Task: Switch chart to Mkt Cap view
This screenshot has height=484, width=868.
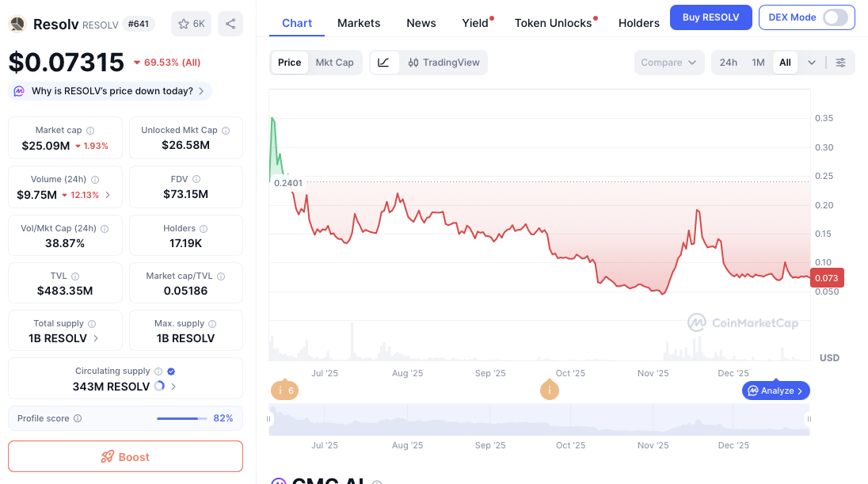Action: [x=334, y=63]
